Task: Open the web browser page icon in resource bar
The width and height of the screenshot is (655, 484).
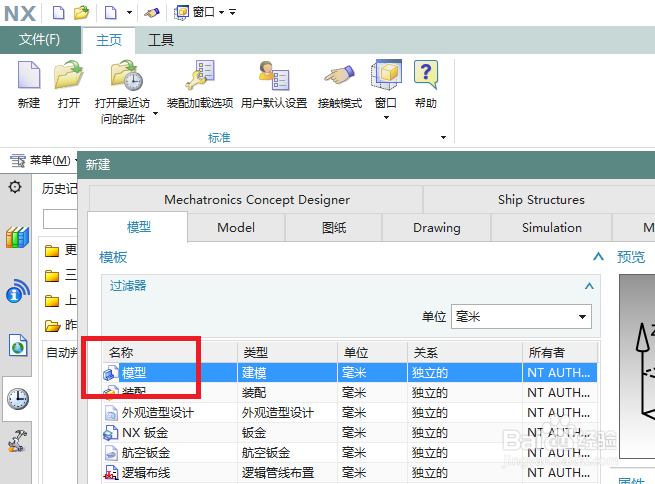Action: click(18, 345)
